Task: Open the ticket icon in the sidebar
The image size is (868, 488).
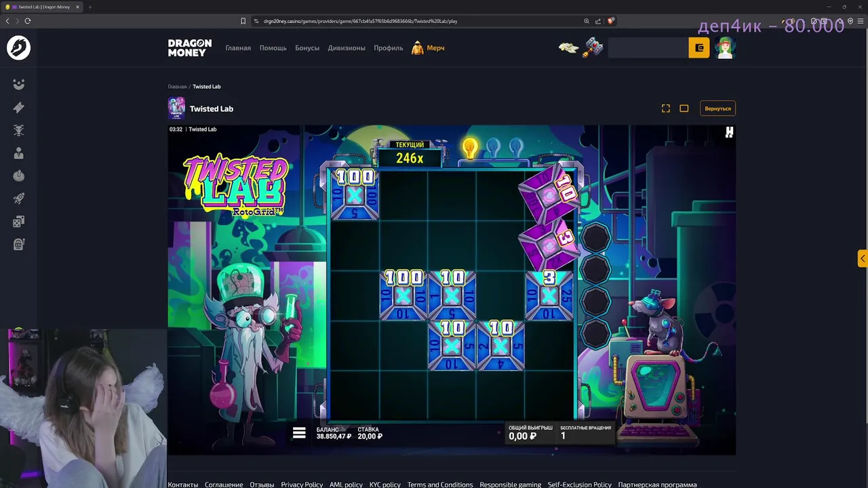Action: [18, 107]
